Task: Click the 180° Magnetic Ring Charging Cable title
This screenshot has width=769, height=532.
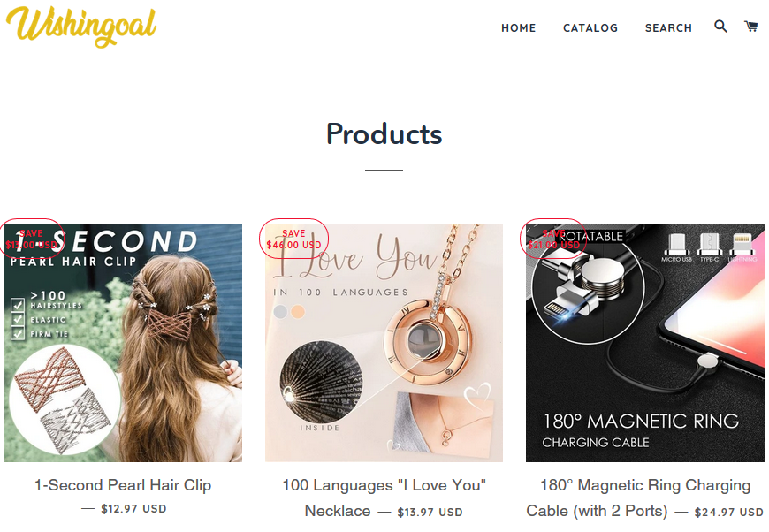Action: click(637, 498)
